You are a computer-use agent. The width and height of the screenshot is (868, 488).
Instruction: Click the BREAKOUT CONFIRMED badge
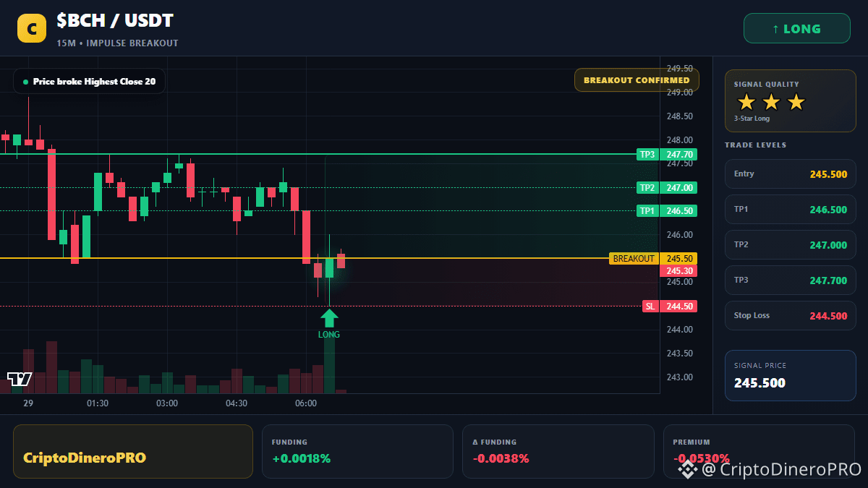coord(637,80)
